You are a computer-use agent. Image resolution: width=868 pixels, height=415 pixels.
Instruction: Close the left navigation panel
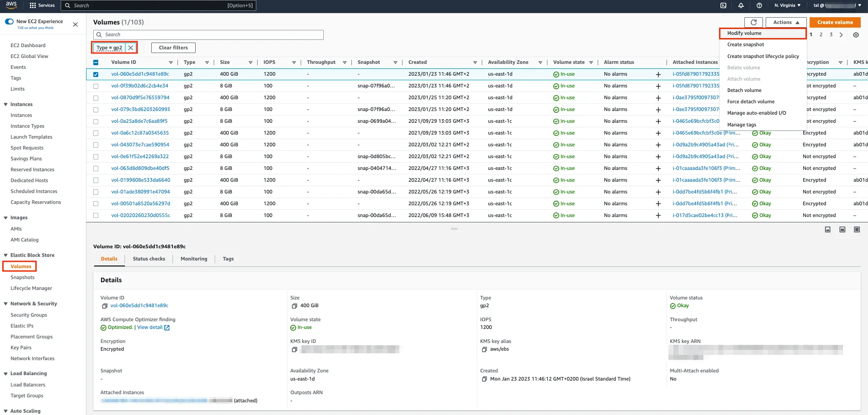pyautogui.click(x=76, y=24)
